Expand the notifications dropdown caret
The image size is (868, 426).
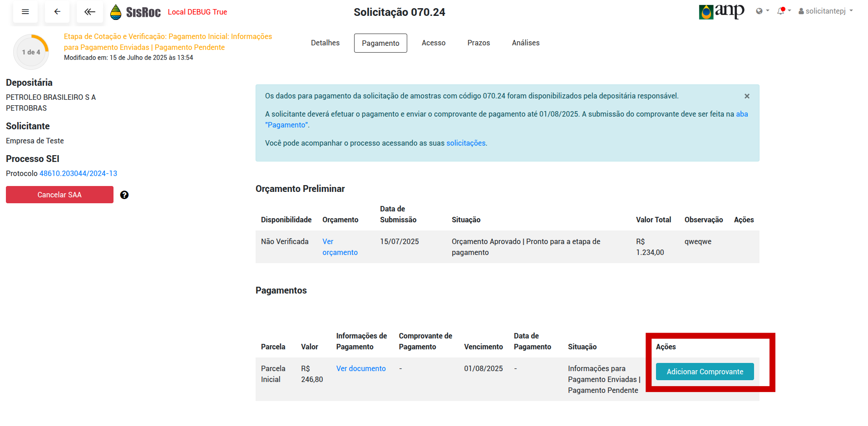[789, 11]
